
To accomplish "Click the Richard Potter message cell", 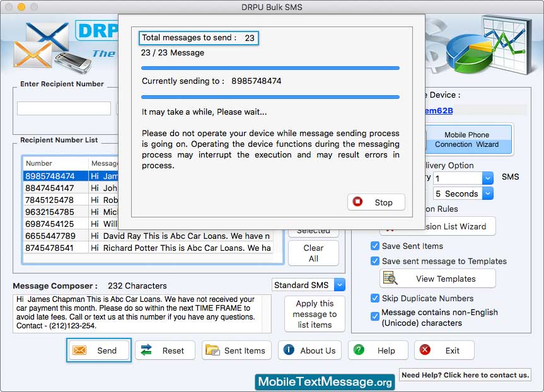I will [x=180, y=248].
